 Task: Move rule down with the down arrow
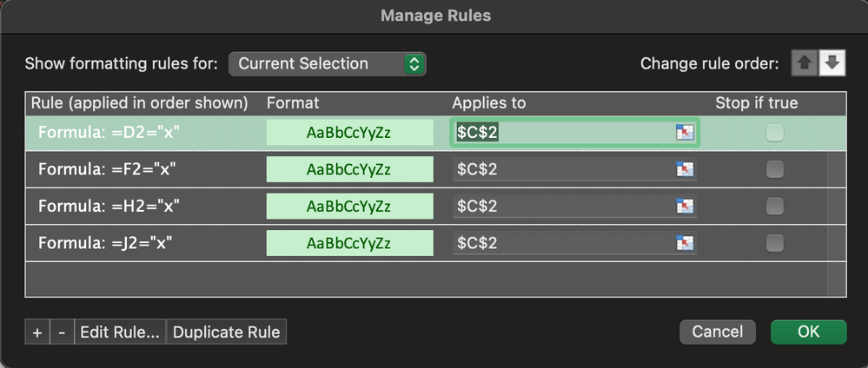(x=832, y=63)
